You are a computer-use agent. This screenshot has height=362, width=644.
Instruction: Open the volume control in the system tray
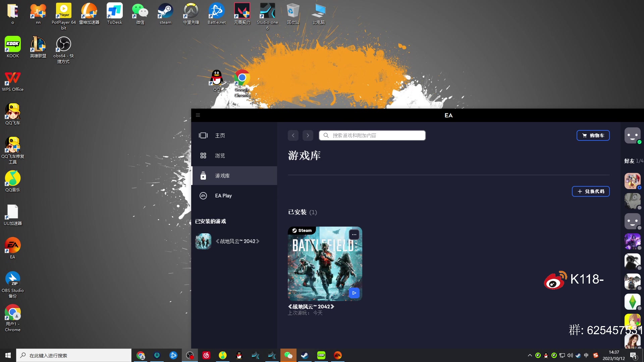click(570, 355)
